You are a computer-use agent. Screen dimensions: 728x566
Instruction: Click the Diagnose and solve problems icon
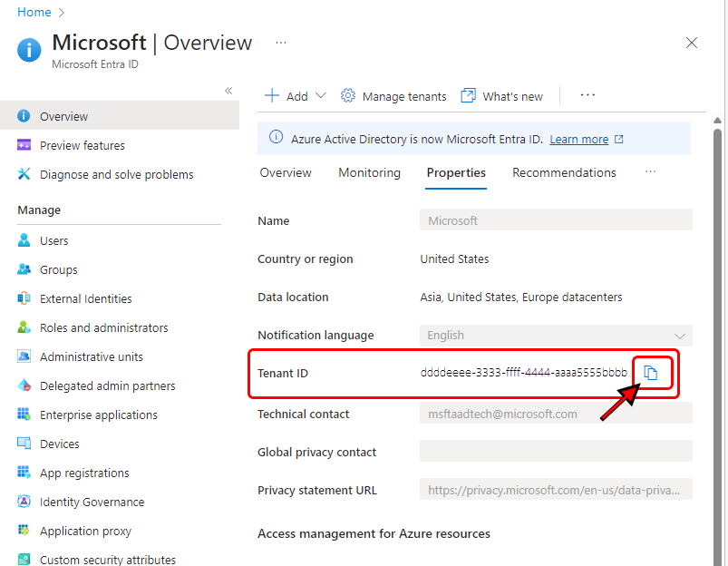coord(24,174)
